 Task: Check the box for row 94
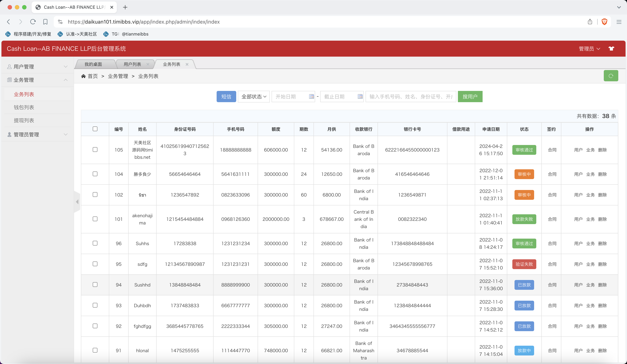click(95, 285)
